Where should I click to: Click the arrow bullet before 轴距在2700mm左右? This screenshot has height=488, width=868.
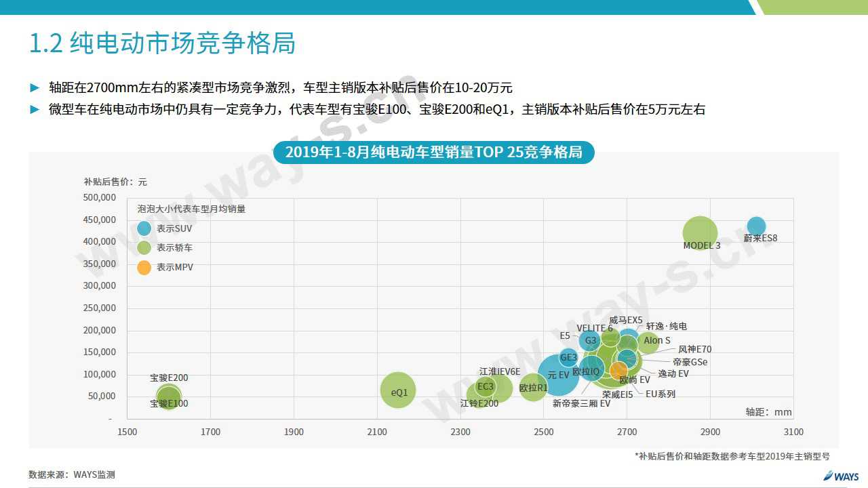35,87
